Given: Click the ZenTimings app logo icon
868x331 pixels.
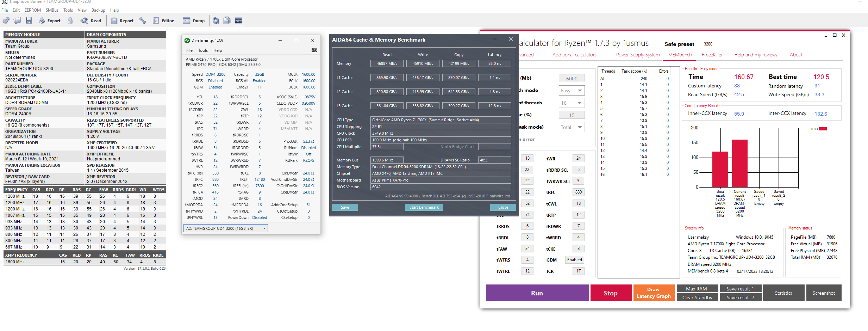Looking at the screenshot, I should coord(187,41).
